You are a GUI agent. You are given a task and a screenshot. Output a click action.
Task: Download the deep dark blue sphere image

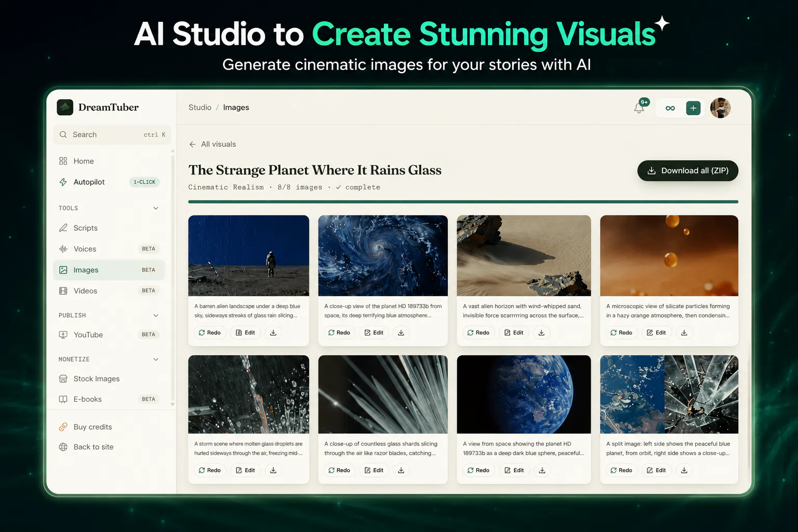[x=542, y=470]
